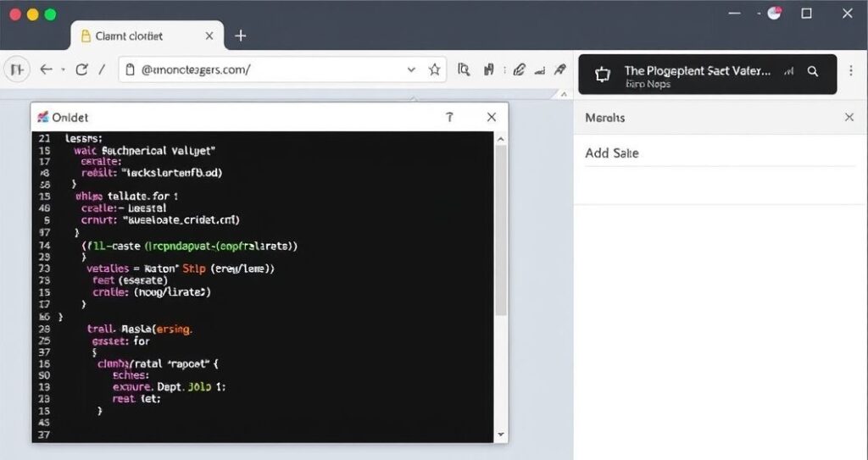Close the Merohts side panel
The width and height of the screenshot is (868, 460).
click(849, 118)
